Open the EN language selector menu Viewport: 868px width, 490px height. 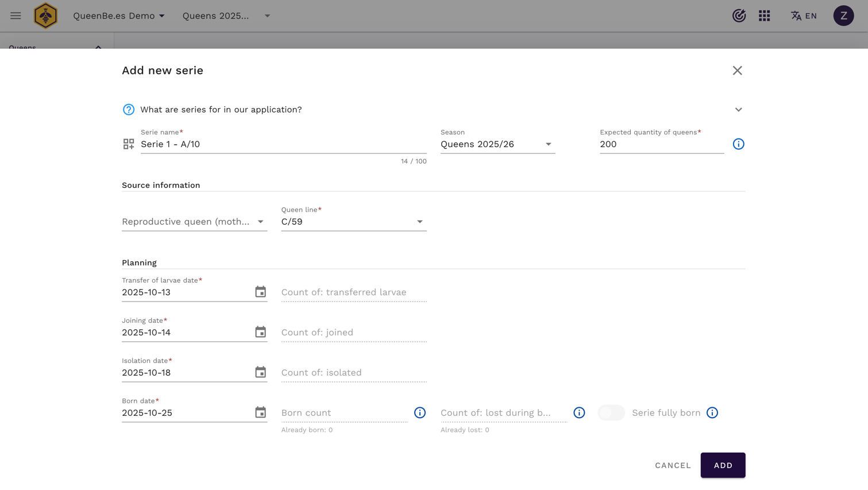804,16
